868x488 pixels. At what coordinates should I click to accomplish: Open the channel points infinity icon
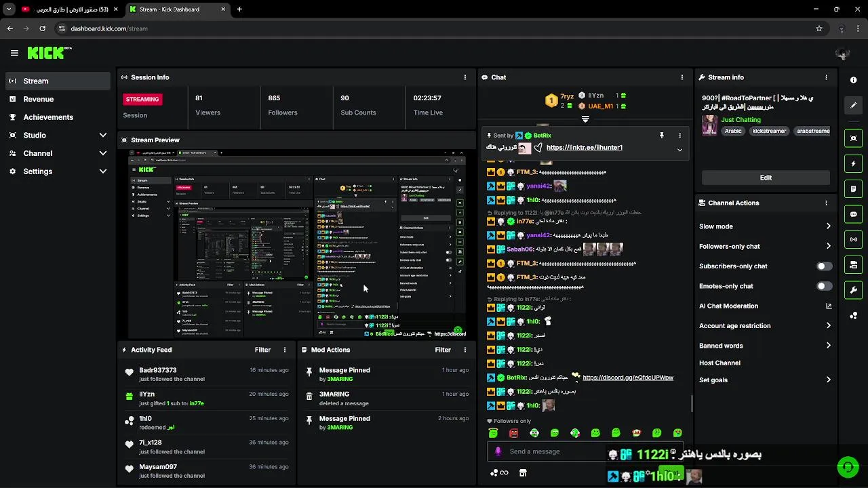pos(499,473)
